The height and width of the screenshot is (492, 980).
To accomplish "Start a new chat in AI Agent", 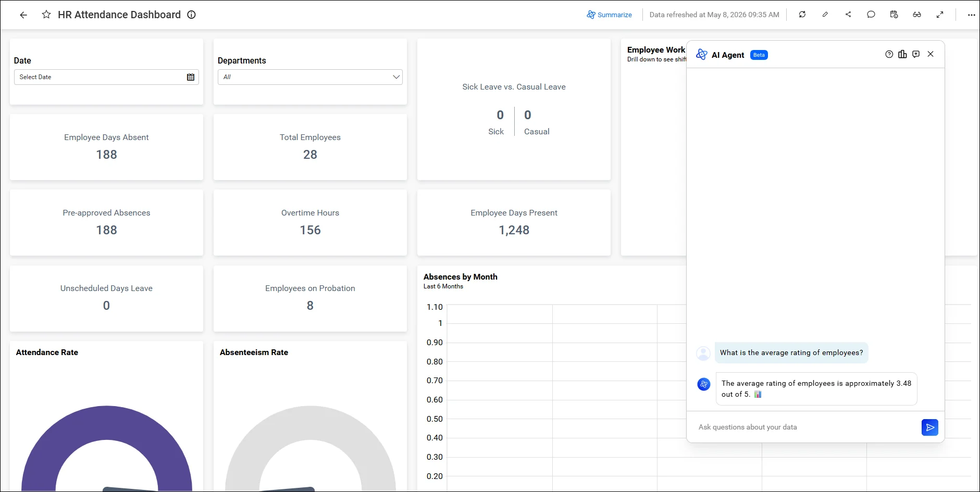I will pos(916,54).
